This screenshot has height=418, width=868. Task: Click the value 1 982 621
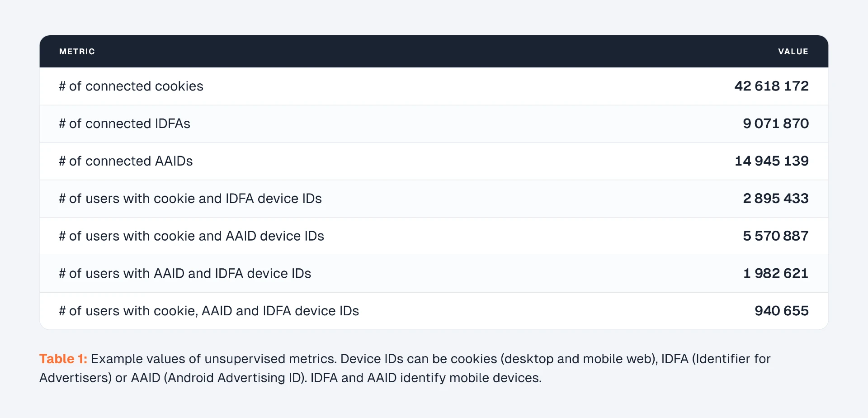click(x=776, y=274)
